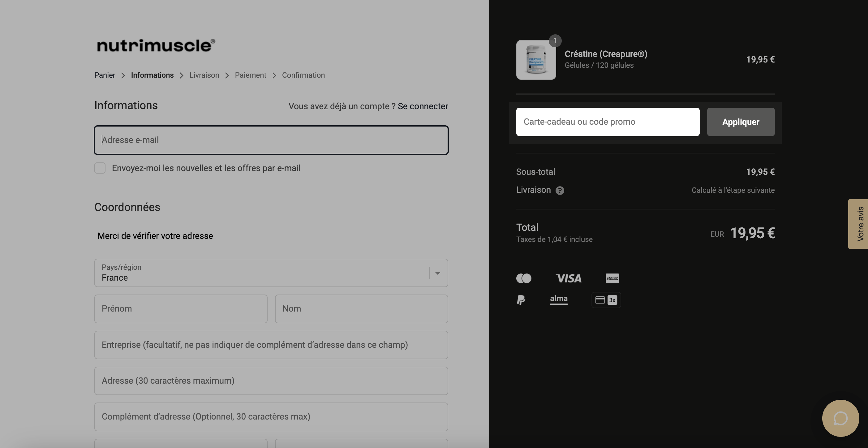
Task: Click the promo code input field
Action: (x=608, y=122)
